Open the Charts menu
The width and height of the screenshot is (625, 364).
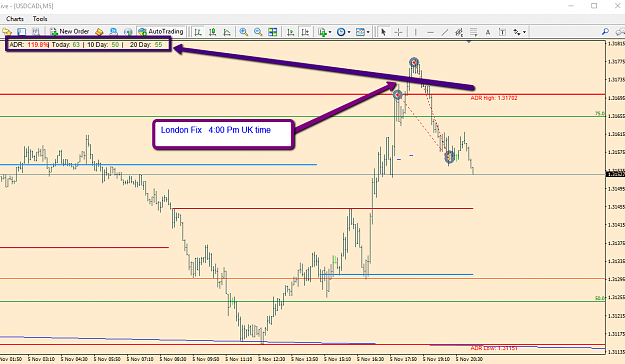pos(15,19)
